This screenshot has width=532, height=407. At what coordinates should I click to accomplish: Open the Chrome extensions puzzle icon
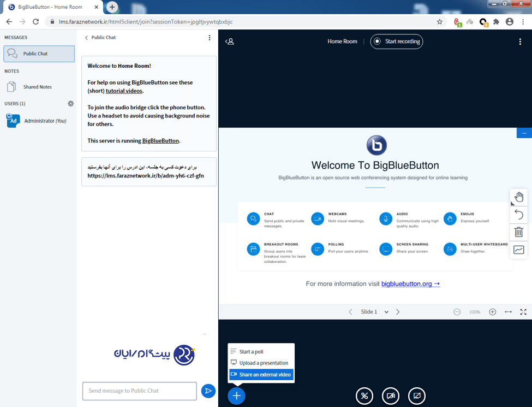pos(496,22)
